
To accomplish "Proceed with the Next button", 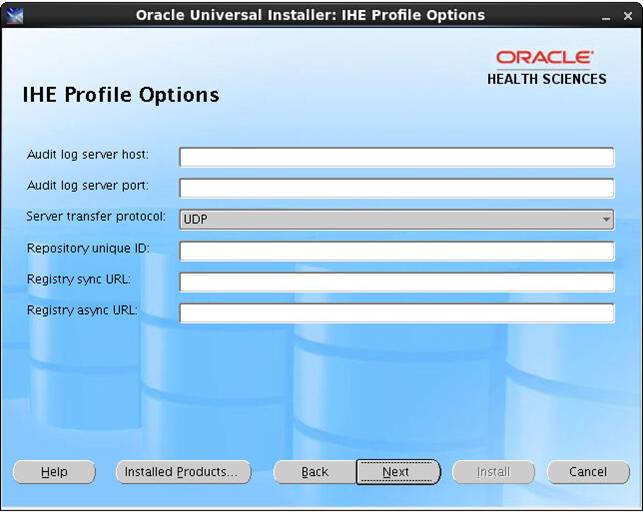I will [x=398, y=472].
